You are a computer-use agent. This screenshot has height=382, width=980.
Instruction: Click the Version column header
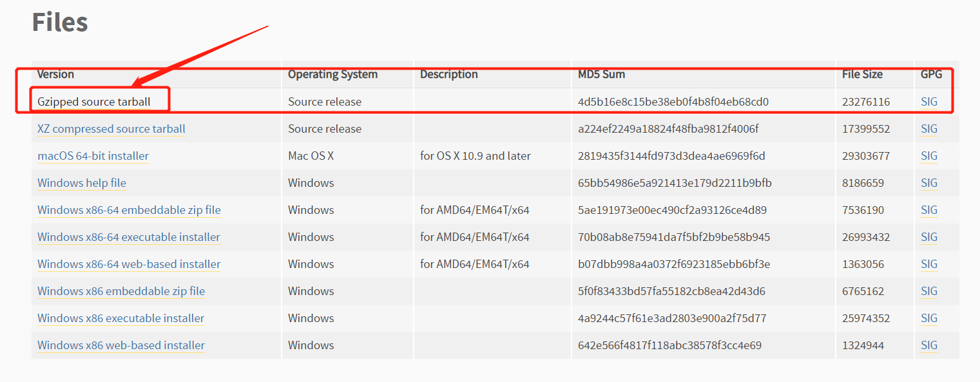(55, 74)
